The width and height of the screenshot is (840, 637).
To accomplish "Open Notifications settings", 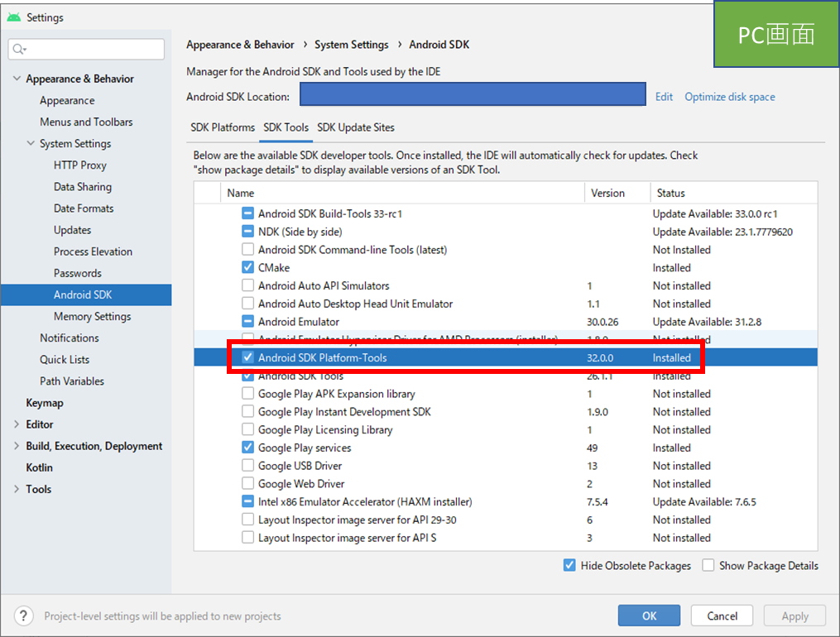I will (x=70, y=338).
